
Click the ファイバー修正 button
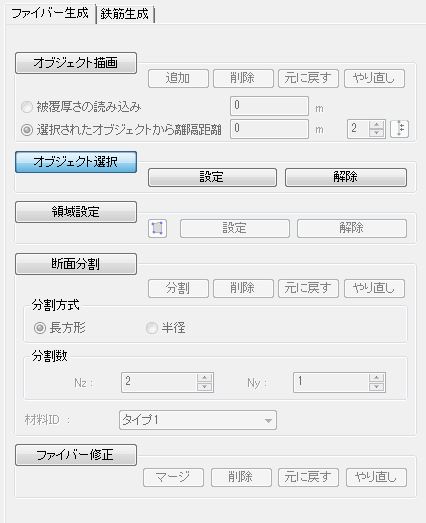(76, 455)
